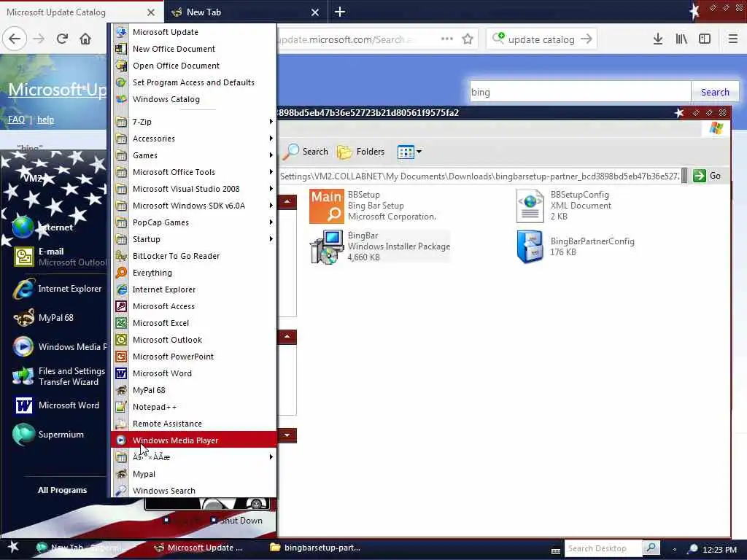Open a new browser tab with plus
Screen dimensions: 747x560
pyautogui.click(x=340, y=12)
